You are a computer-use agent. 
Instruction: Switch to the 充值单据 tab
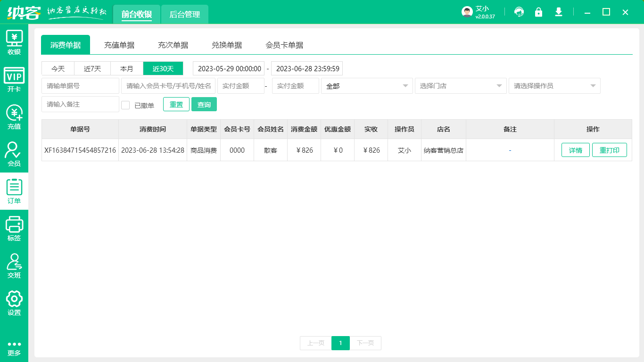[x=119, y=44]
